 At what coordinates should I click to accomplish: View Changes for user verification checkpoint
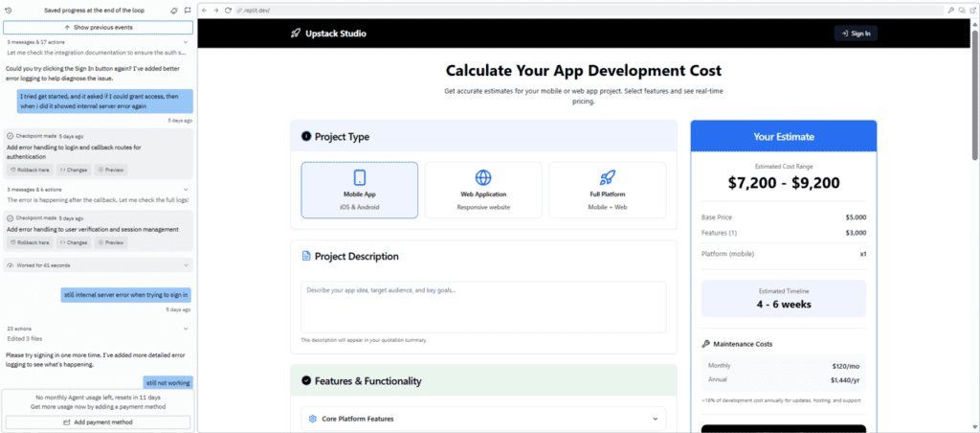tap(74, 242)
